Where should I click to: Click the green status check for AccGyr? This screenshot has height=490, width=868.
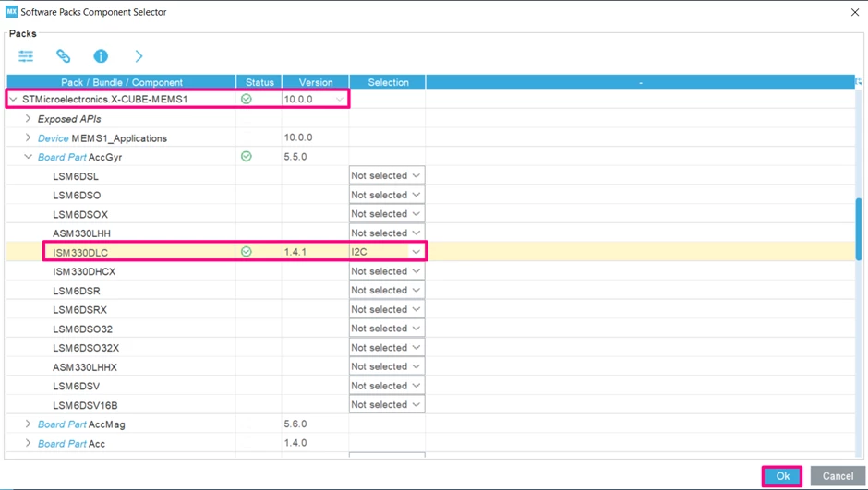pos(247,157)
